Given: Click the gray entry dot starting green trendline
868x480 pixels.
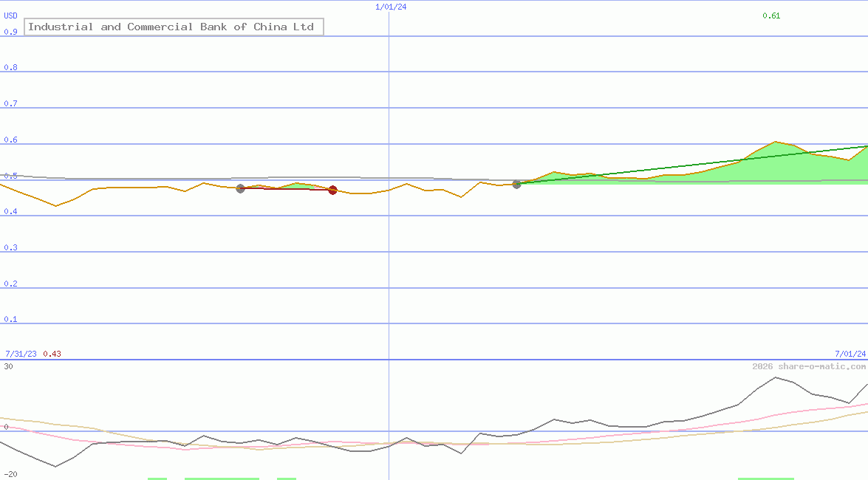Looking at the screenshot, I should [516, 185].
